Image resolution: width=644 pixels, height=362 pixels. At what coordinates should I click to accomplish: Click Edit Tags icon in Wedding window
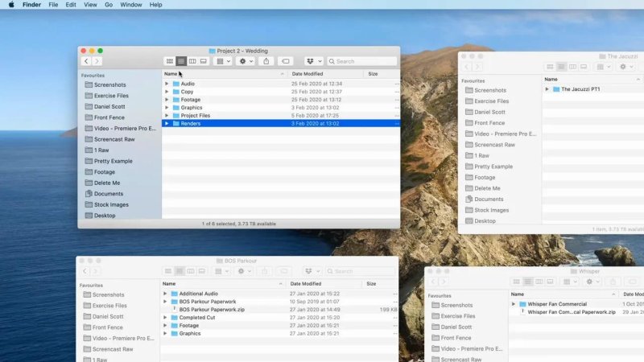(x=286, y=61)
